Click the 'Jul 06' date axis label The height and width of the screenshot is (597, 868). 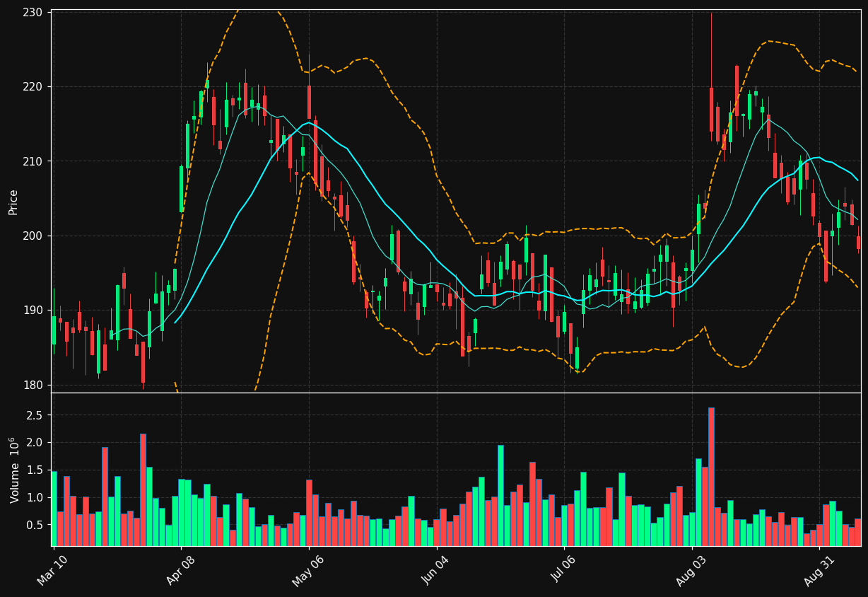pos(563,570)
